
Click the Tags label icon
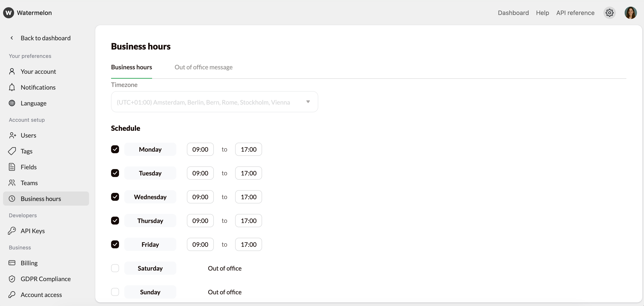(x=12, y=151)
